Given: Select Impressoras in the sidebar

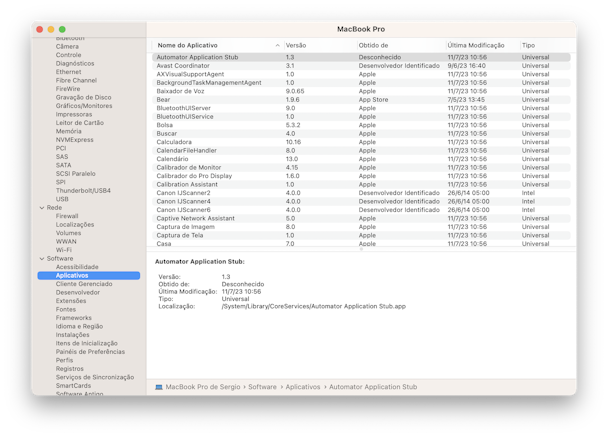Looking at the screenshot, I should pyautogui.click(x=74, y=114).
